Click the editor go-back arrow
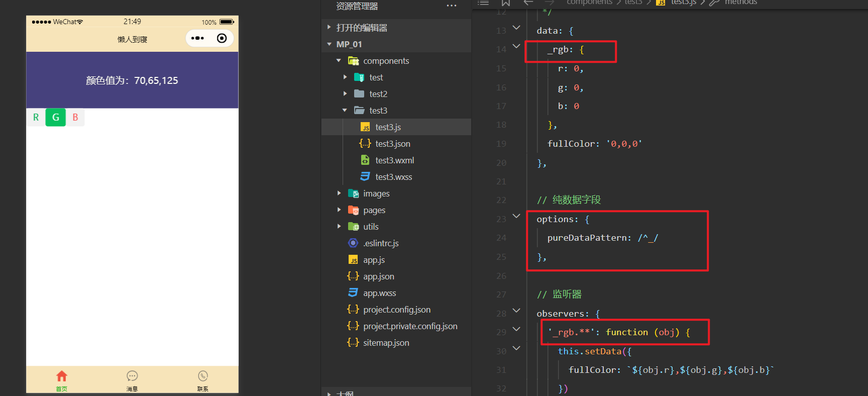 click(x=528, y=3)
